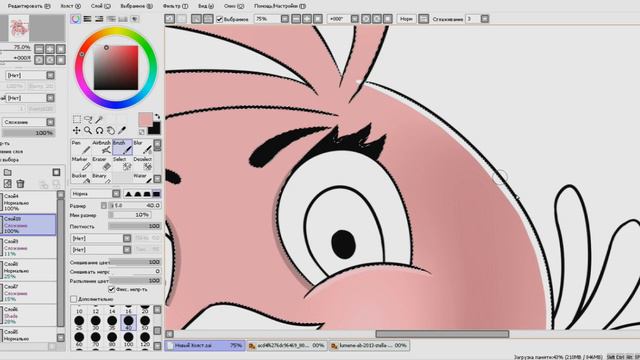Screen dimensions: 640x360
Task: Toggle the Выбранное checkbox in toolbar
Action: [220, 19]
